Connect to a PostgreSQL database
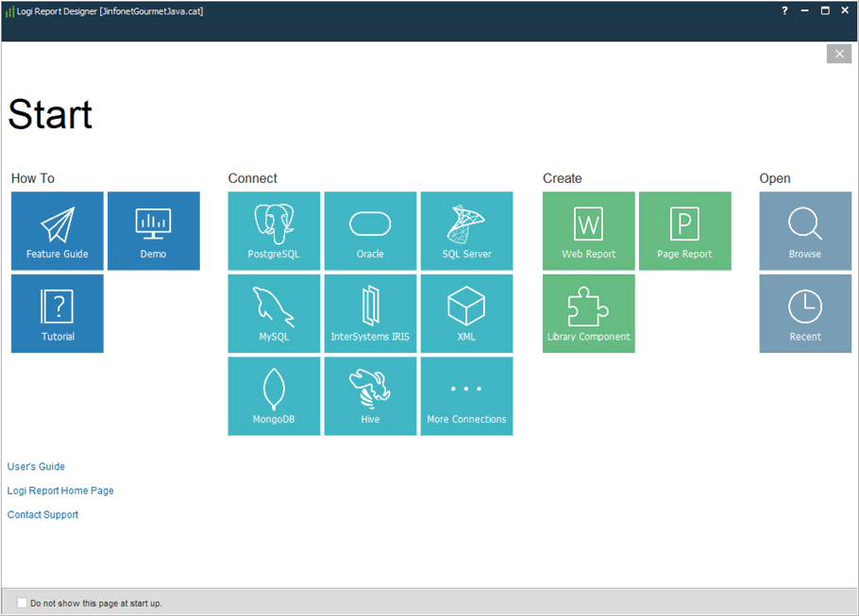The height and width of the screenshot is (616, 859). point(274,230)
